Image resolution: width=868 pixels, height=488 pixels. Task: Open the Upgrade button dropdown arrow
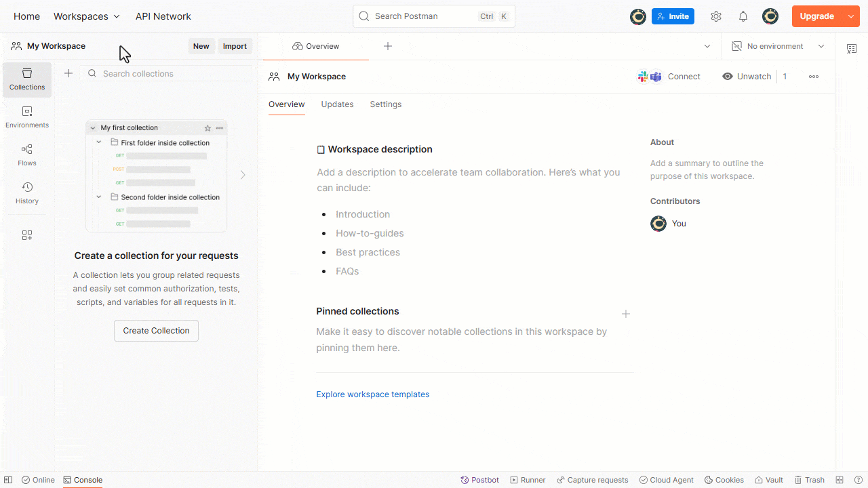tap(851, 16)
